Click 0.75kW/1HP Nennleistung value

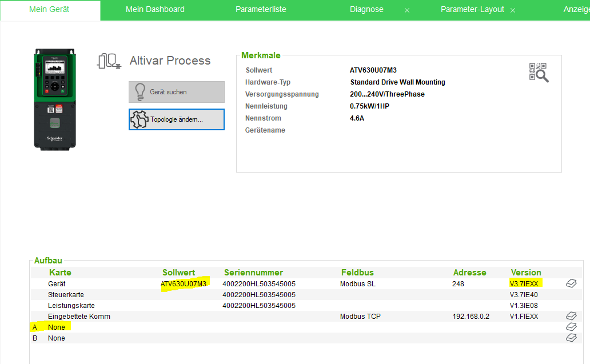tap(369, 106)
